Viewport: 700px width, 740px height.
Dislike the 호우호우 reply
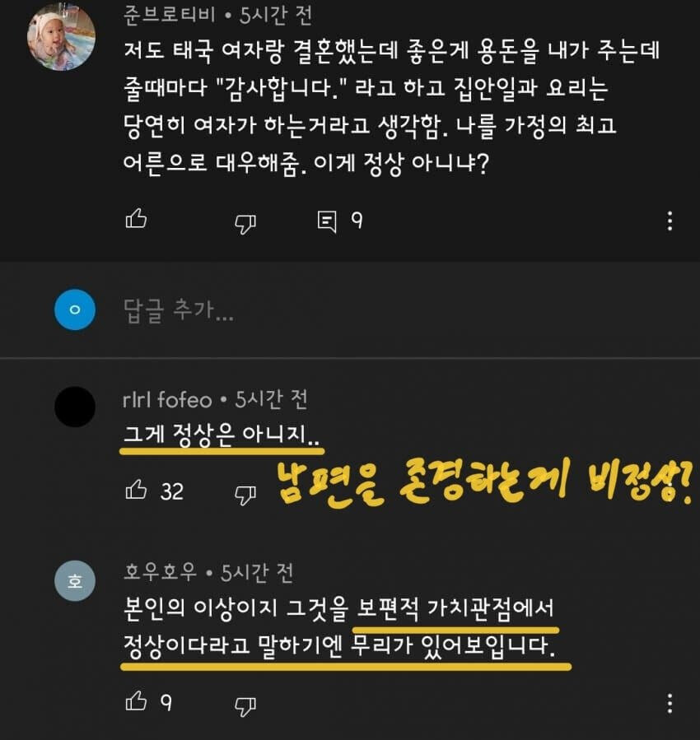pos(245,706)
